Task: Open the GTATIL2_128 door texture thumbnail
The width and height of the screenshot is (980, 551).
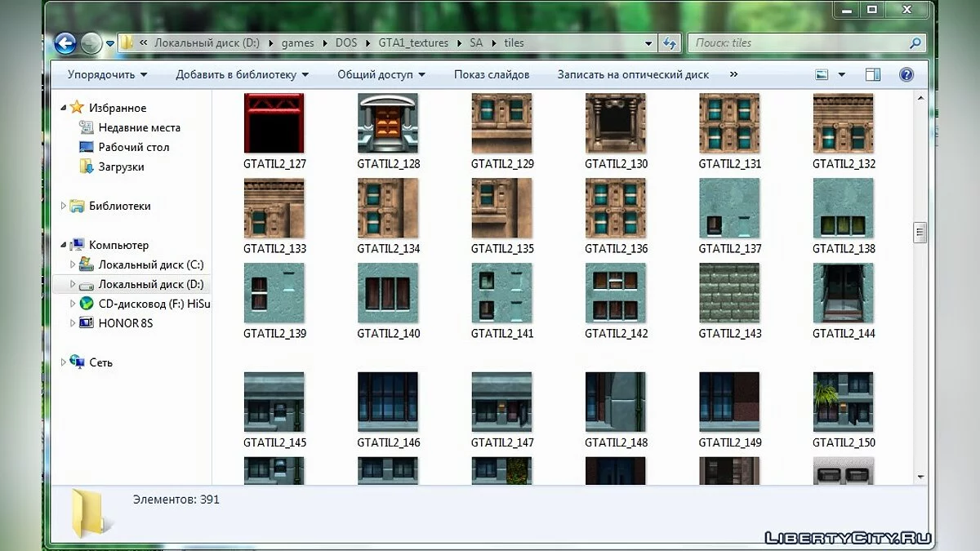Action: tap(388, 123)
